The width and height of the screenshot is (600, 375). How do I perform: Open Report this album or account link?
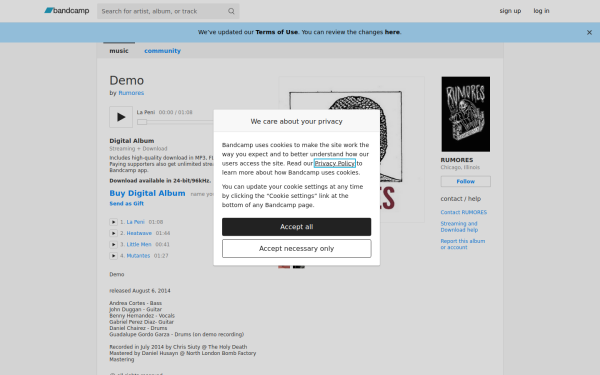click(463, 244)
